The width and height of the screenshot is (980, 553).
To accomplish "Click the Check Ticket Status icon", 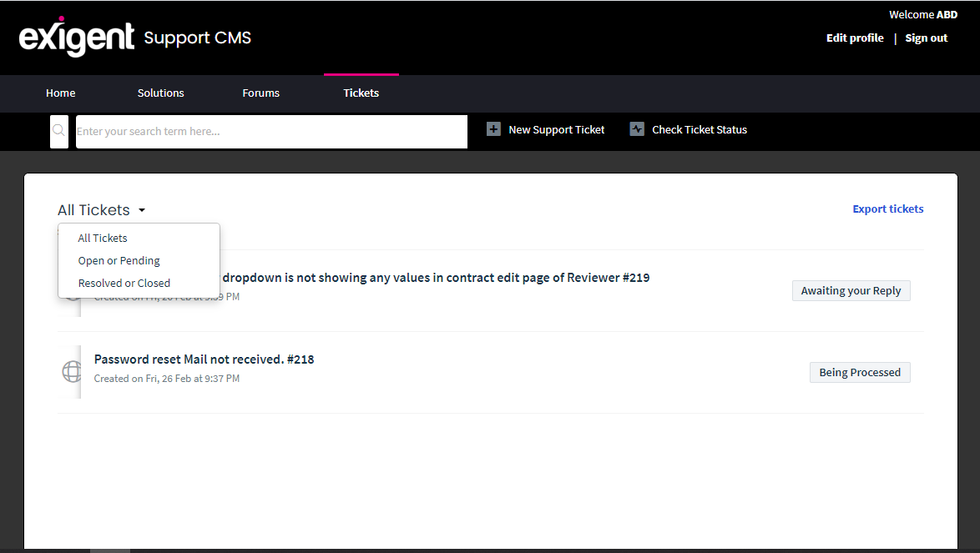I will (637, 129).
